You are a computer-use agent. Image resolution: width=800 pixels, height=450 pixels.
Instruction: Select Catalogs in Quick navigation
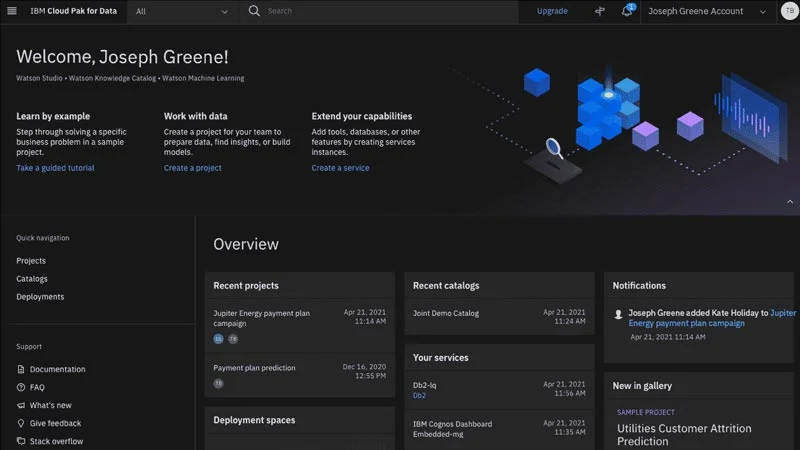tap(32, 279)
